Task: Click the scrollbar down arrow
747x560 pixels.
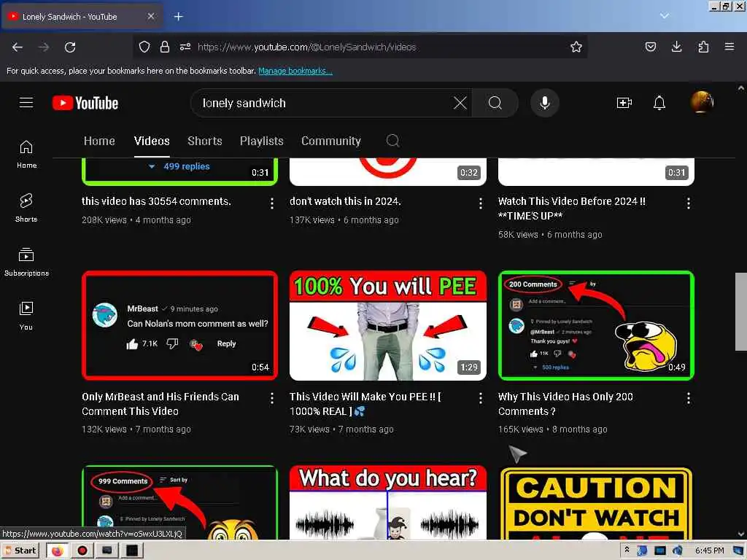Action: [x=741, y=534]
